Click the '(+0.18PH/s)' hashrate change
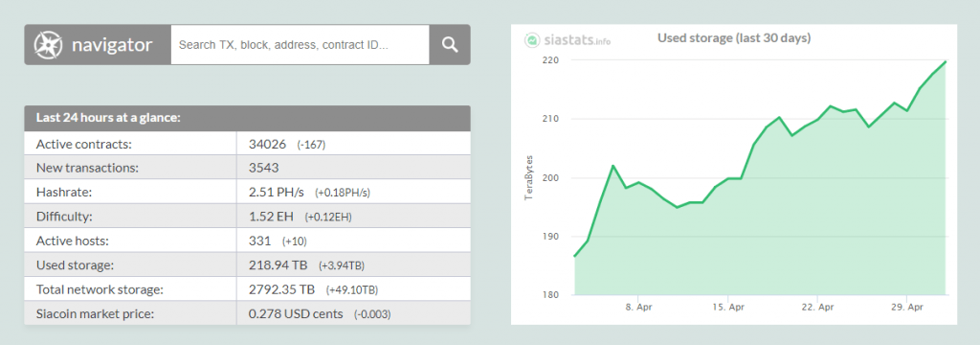This screenshot has width=980, height=345. 343,193
